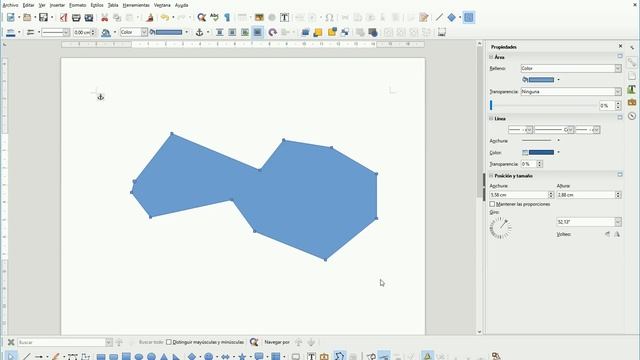Image resolution: width=640 pixels, height=360 pixels.
Task: Click the area transparency slider
Action: pos(543,105)
